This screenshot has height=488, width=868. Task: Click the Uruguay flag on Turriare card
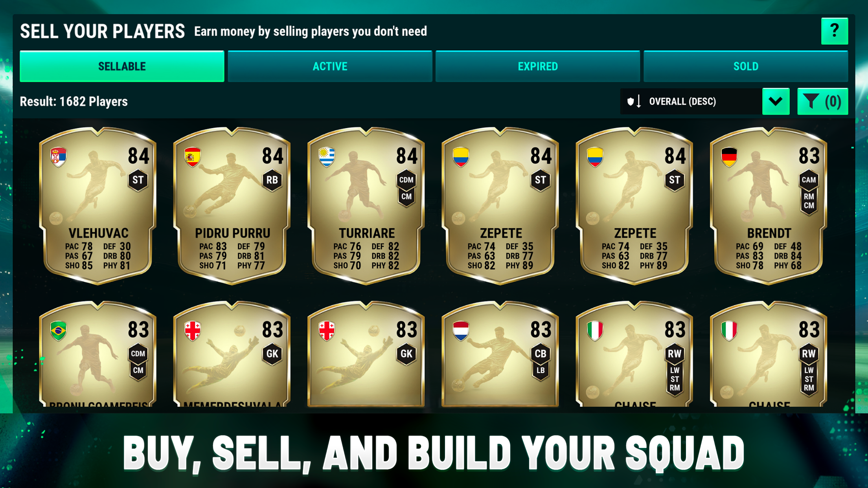click(327, 157)
